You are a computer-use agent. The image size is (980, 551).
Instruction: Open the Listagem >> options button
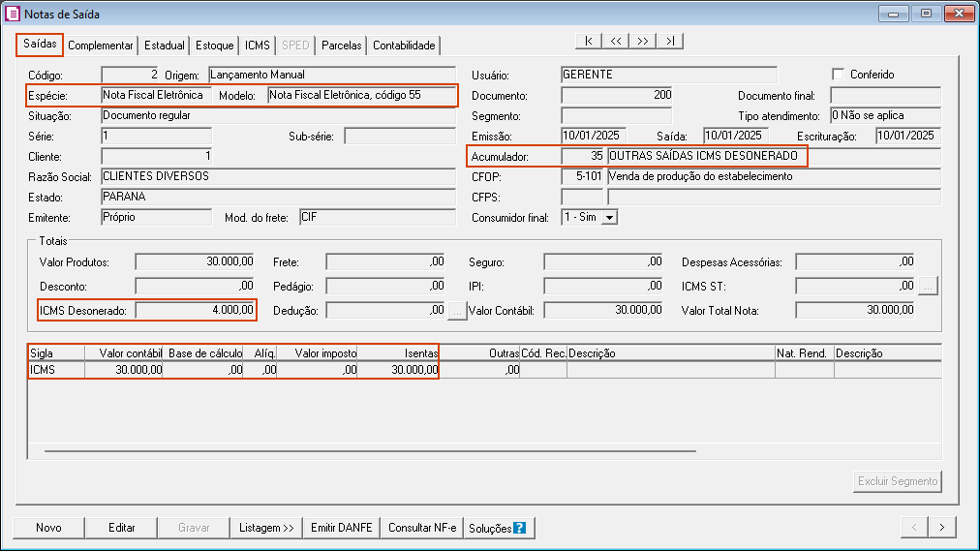266,528
